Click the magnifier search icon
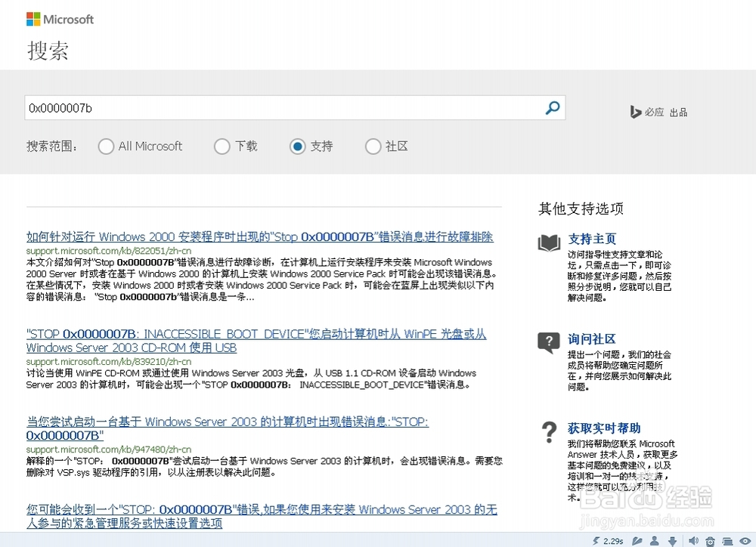Screen dimensions: 756x547 pos(553,107)
